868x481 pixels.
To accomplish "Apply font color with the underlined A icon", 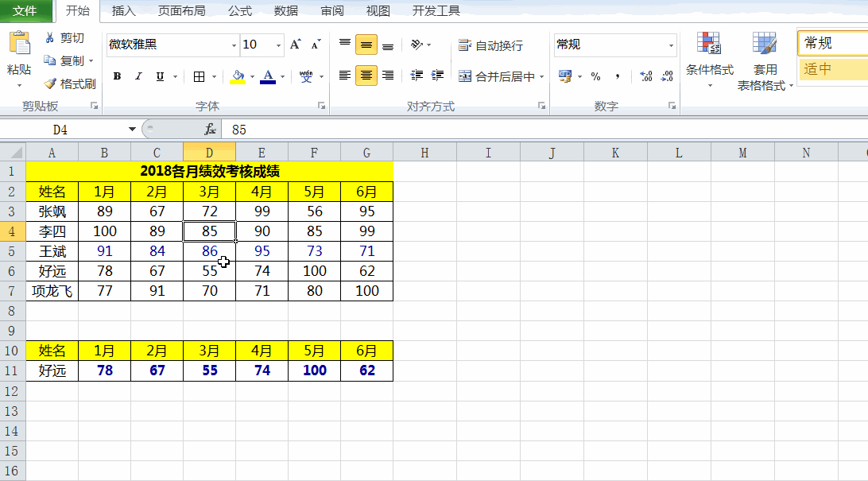I will click(x=268, y=76).
